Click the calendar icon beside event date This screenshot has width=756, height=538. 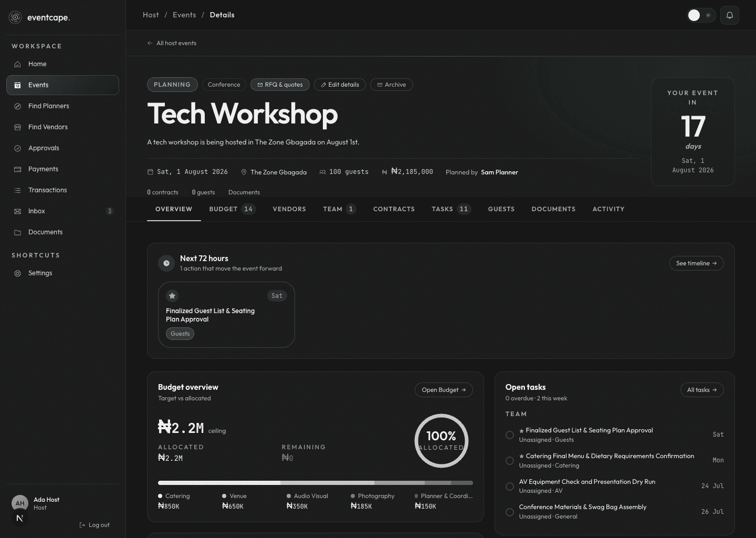click(151, 172)
